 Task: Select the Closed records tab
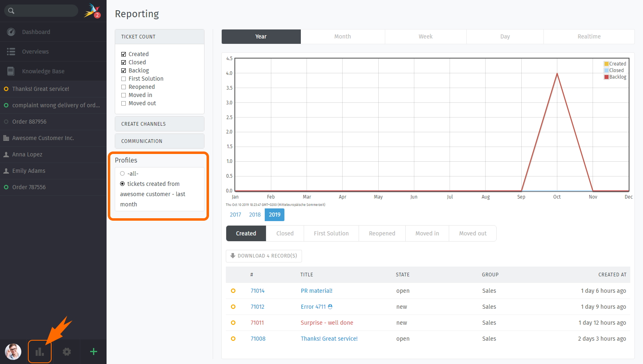click(285, 233)
